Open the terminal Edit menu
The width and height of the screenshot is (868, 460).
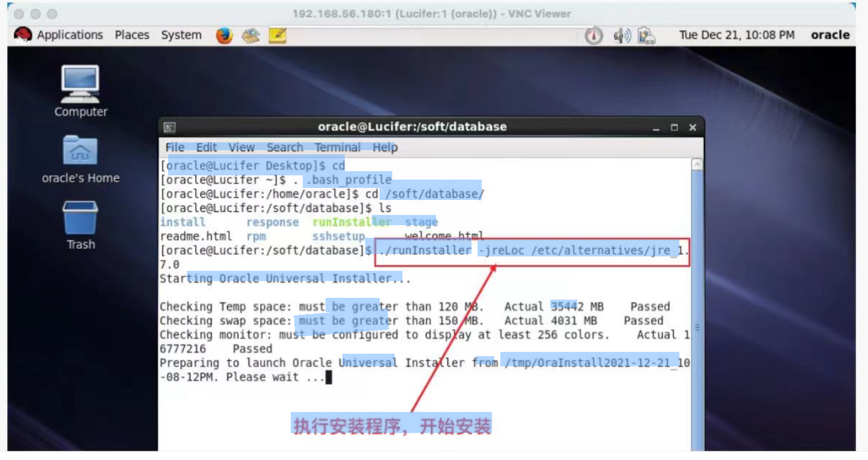click(x=206, y=147)
